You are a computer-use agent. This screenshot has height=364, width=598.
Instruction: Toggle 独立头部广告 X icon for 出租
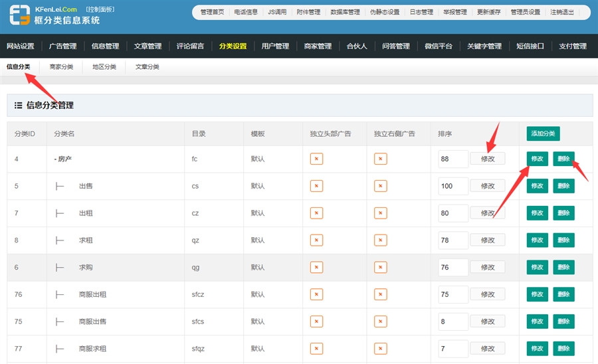pyautogui.click(x=317, y=213)
